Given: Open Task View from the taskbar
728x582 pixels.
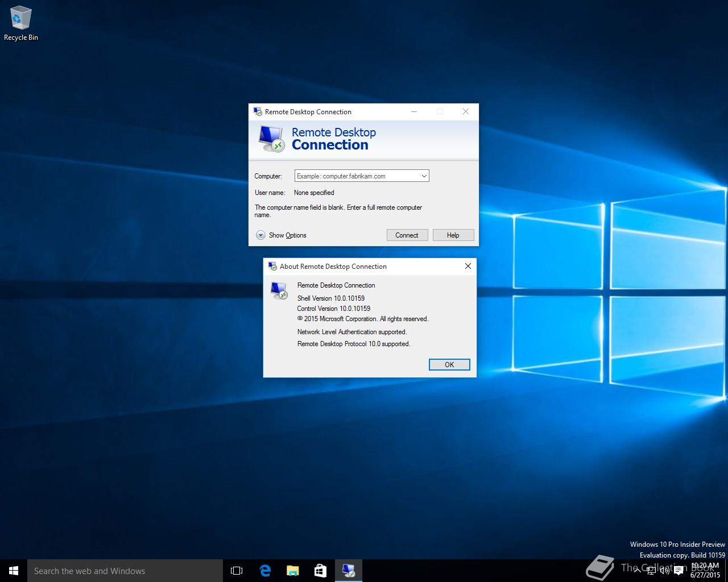Looking at the screenshot, I should coord(237,571).
